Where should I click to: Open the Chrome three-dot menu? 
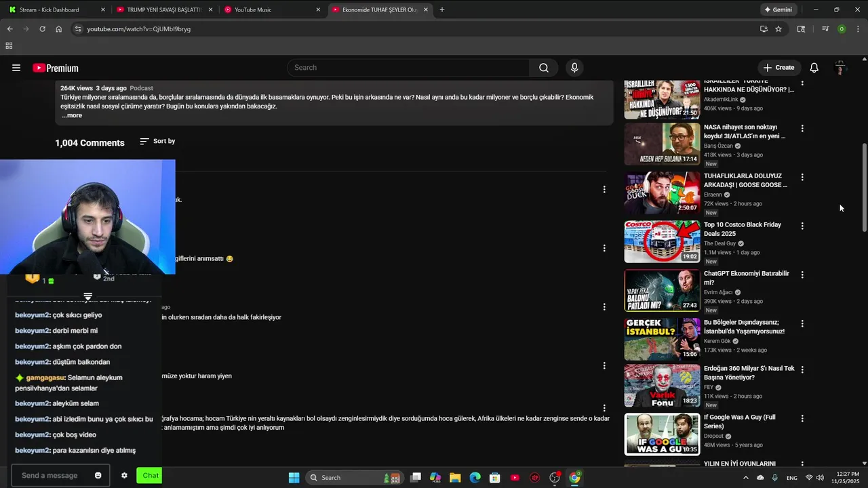click(x=858, y=29)
